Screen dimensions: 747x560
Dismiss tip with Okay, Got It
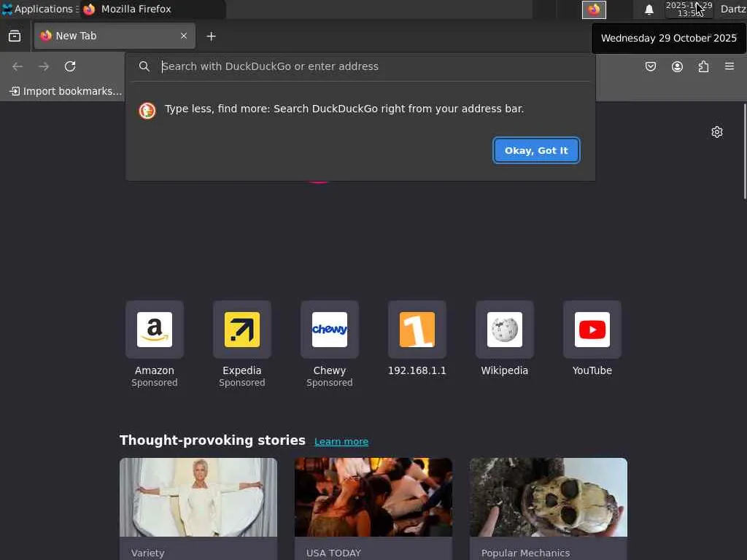536,150
